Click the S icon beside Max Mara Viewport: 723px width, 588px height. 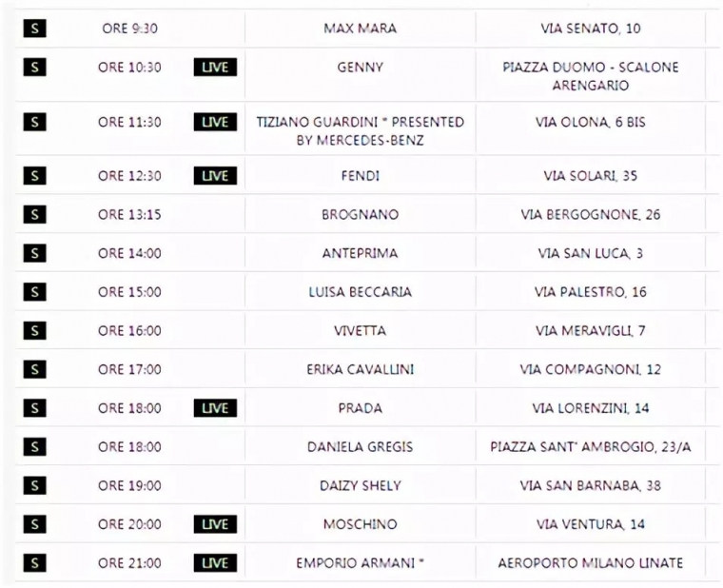tap(35, 29)
